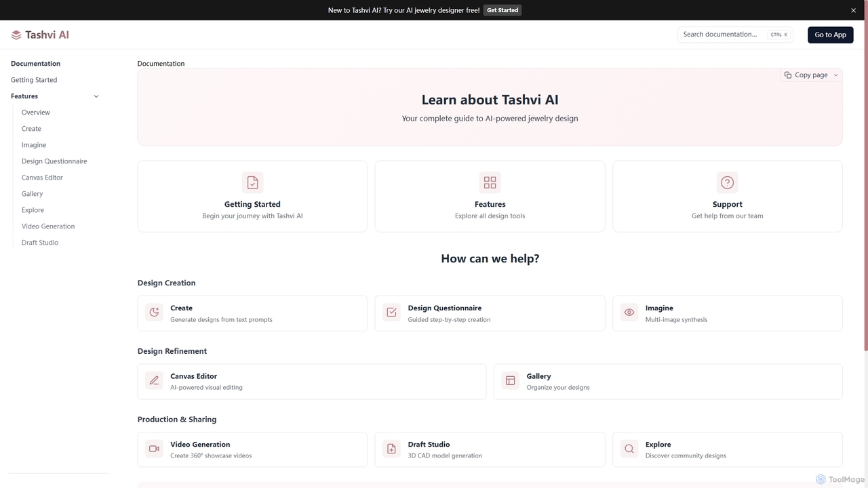Open the Getting Started card title
Image resolution: width=868 pixels, height=488 pixels.
pos(252,204)
